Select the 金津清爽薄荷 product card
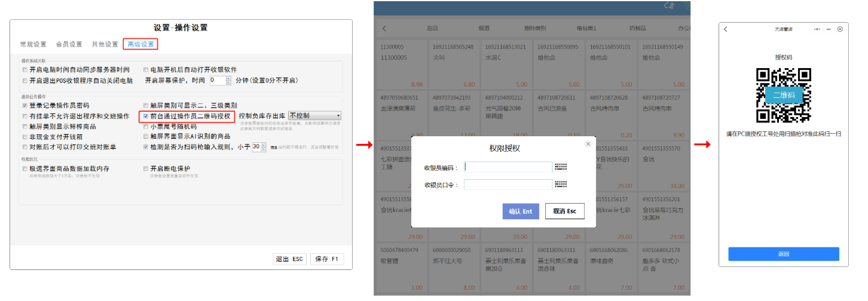This screenshot has height=301, width=868. tap(401, 115)
